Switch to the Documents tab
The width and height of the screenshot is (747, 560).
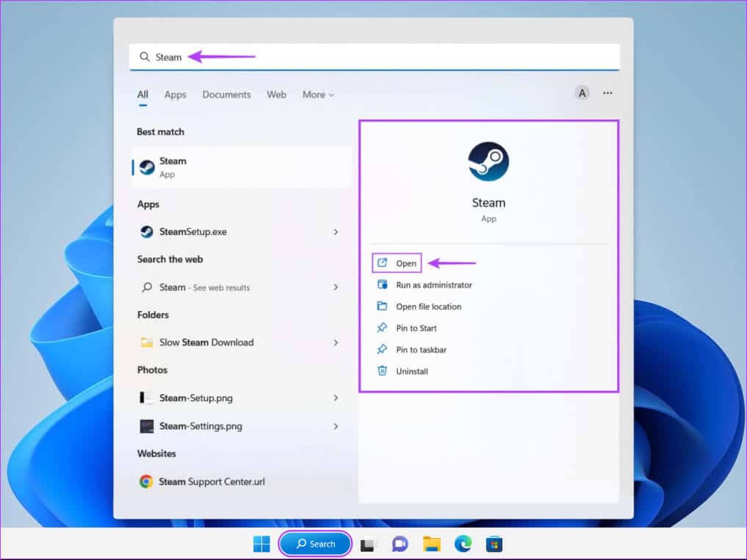coord(226,94)
